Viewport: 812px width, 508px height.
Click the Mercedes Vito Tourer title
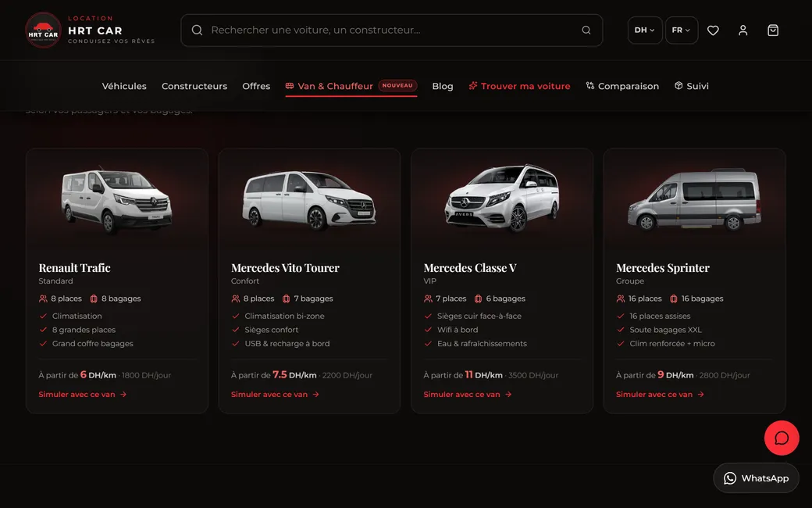285,268
